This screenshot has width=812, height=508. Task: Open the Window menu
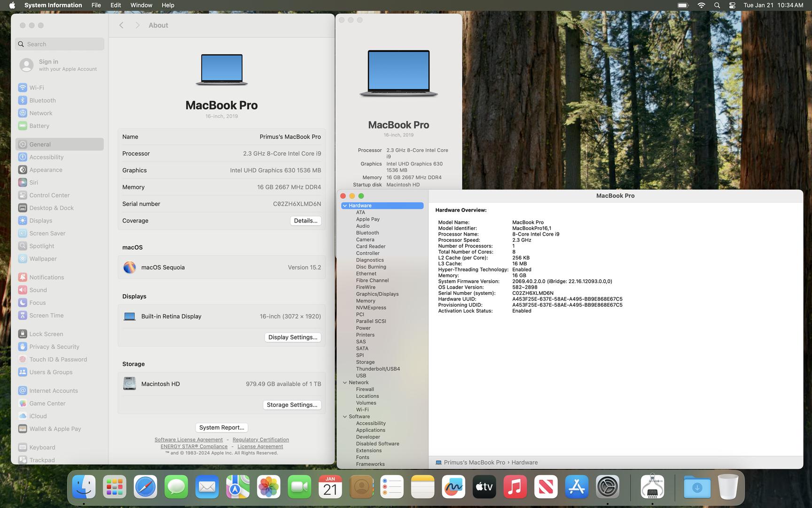point(141,5)
